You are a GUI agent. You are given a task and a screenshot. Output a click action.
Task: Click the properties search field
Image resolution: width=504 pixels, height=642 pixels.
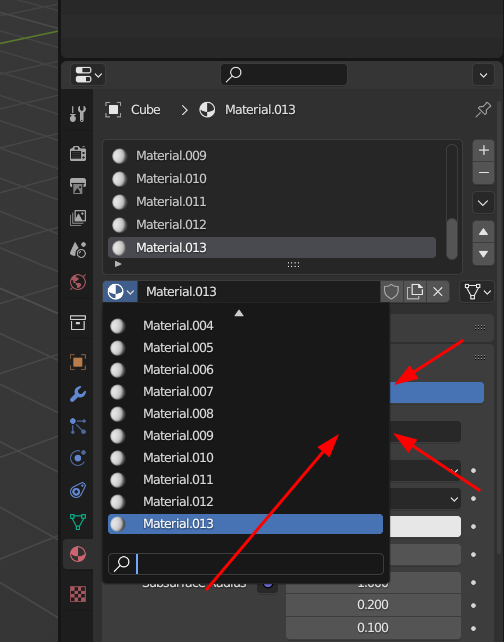[284, 75]
